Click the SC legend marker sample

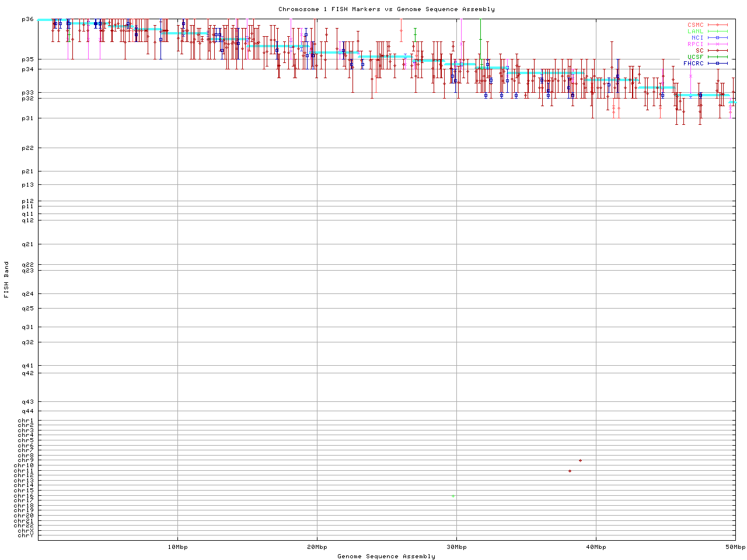click(x=717, y=51)
